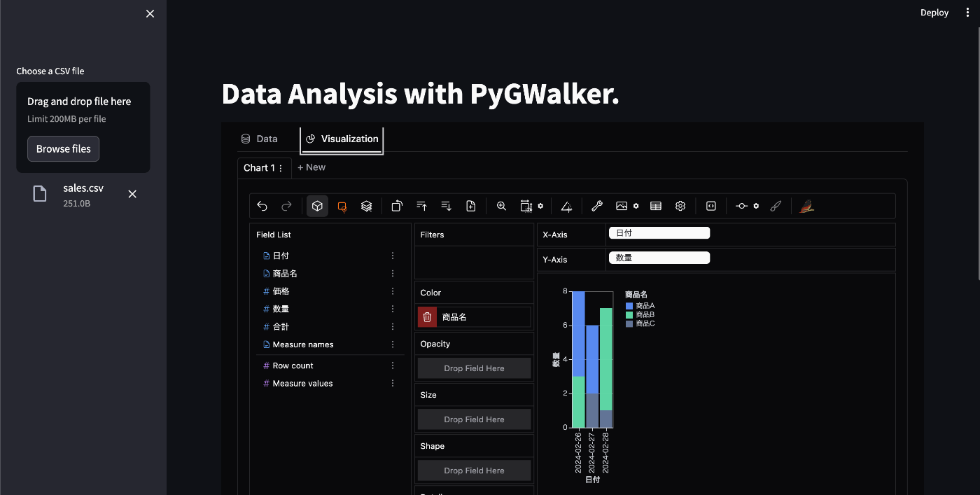
Task: Click the 日付 pill on X-Axis
Action: [x=659, y=233]
